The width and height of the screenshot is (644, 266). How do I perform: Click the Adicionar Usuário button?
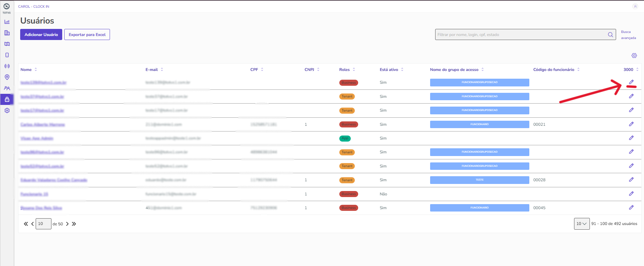[x=41, y=35]
